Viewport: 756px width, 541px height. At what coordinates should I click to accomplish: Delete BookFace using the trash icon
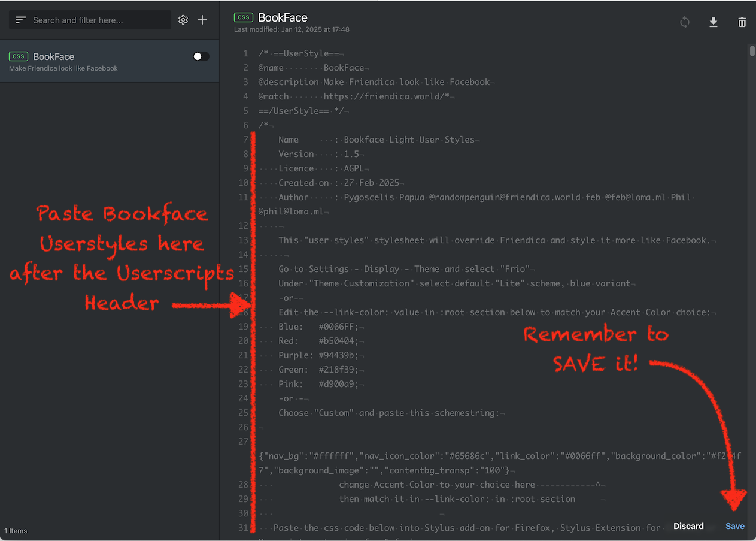pyautogui.click(x=742, y=22)
